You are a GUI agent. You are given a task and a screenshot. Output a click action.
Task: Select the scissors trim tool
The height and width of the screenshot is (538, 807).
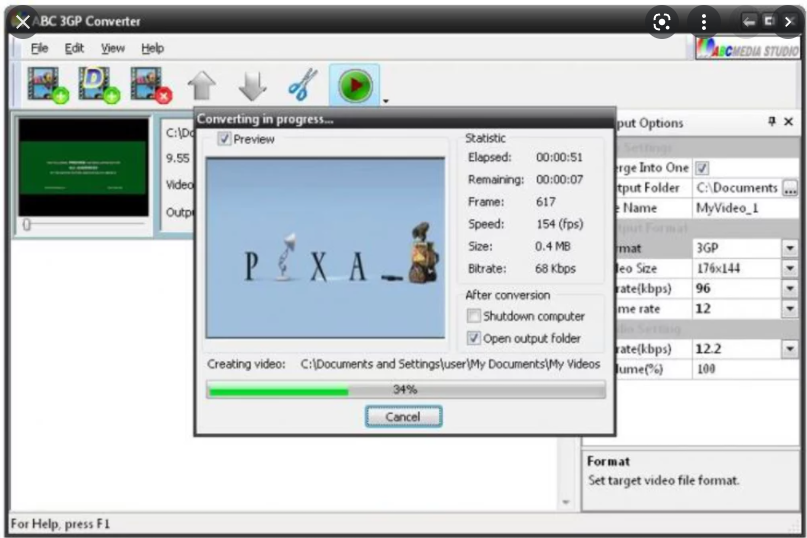point(303,84)
